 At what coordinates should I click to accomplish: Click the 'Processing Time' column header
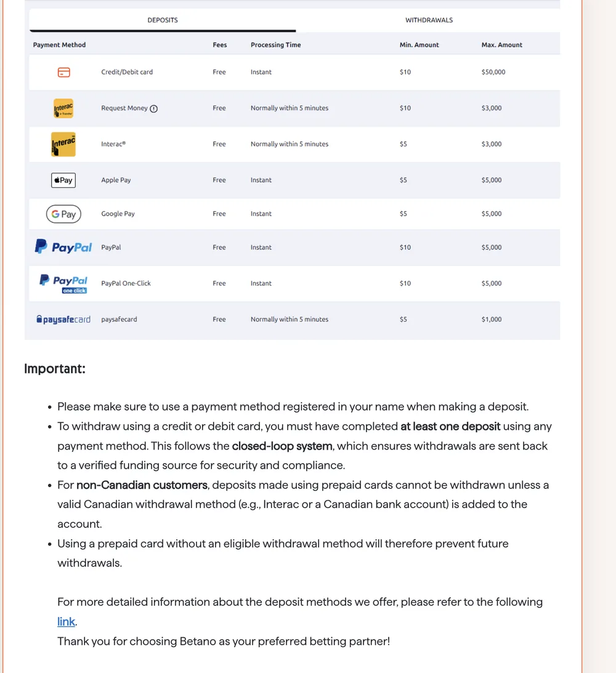point(275,44)
